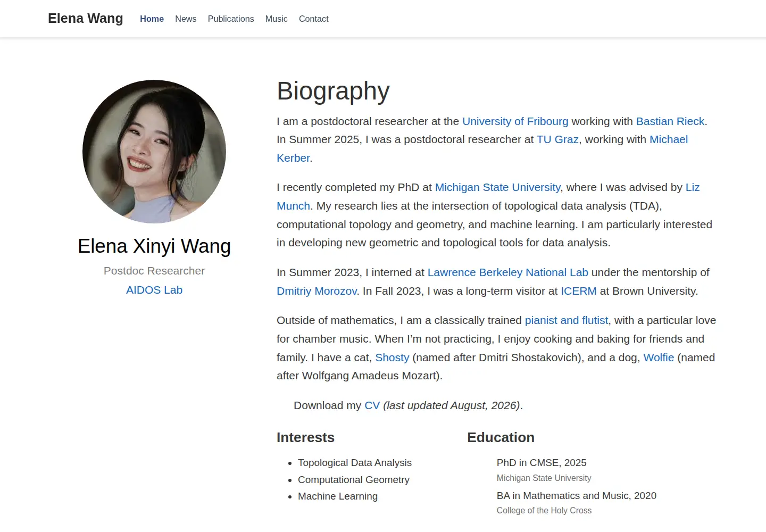Click the Education heading
Viewport: 766px width, 532px height.
[501, 437]
